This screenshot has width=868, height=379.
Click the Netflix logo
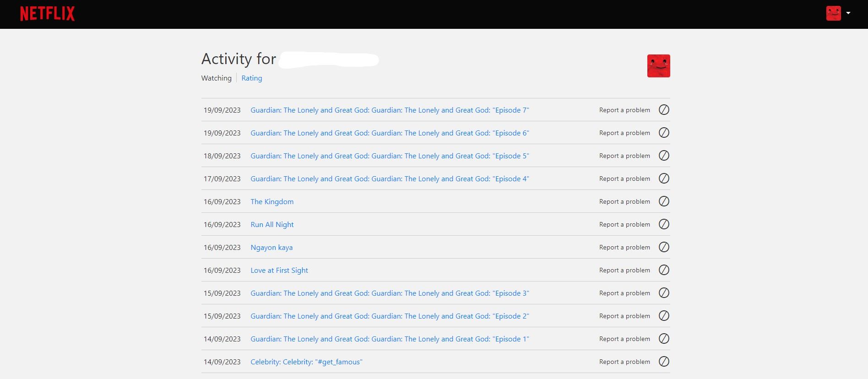point(47,14)
